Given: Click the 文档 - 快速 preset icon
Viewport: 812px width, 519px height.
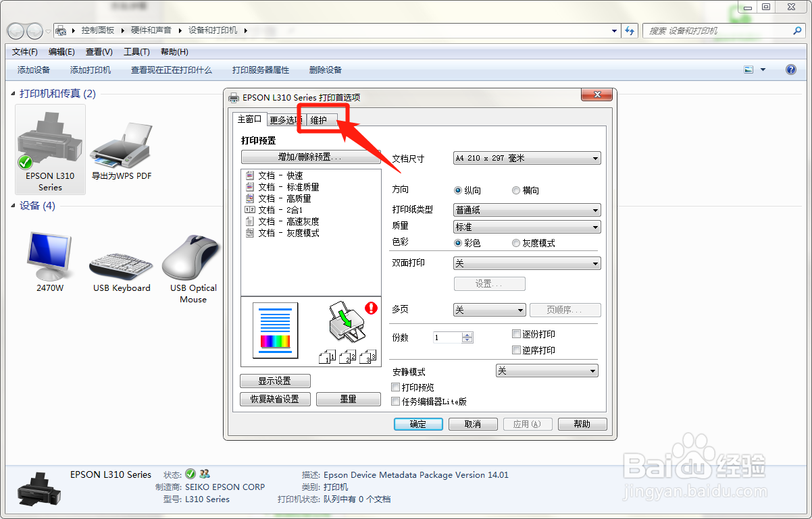Looking at the screenshot, I should tap(250, 175).
